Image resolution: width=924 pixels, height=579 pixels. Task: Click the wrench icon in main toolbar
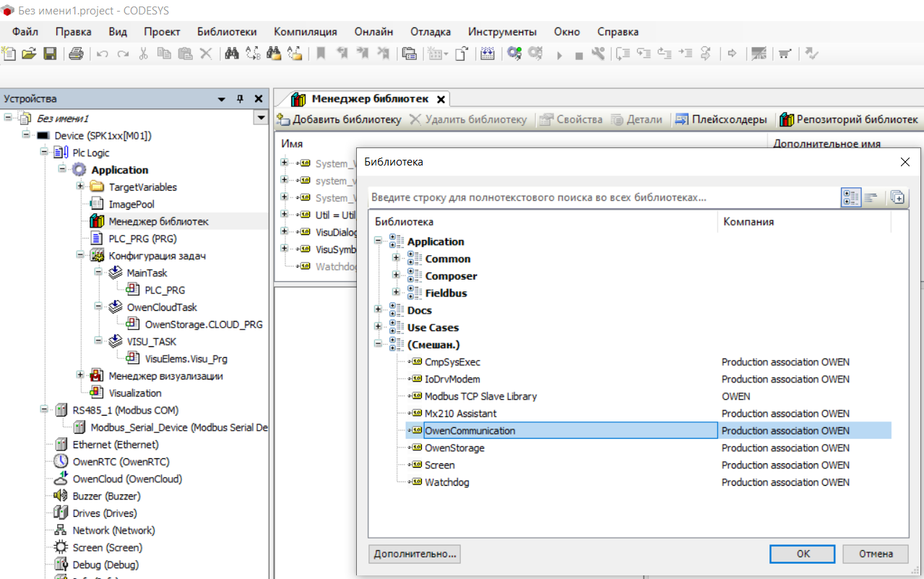coord(597,53)
